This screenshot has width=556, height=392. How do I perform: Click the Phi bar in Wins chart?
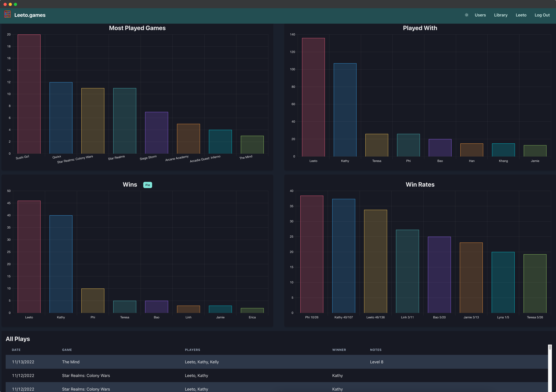click(x=93, y=300)
